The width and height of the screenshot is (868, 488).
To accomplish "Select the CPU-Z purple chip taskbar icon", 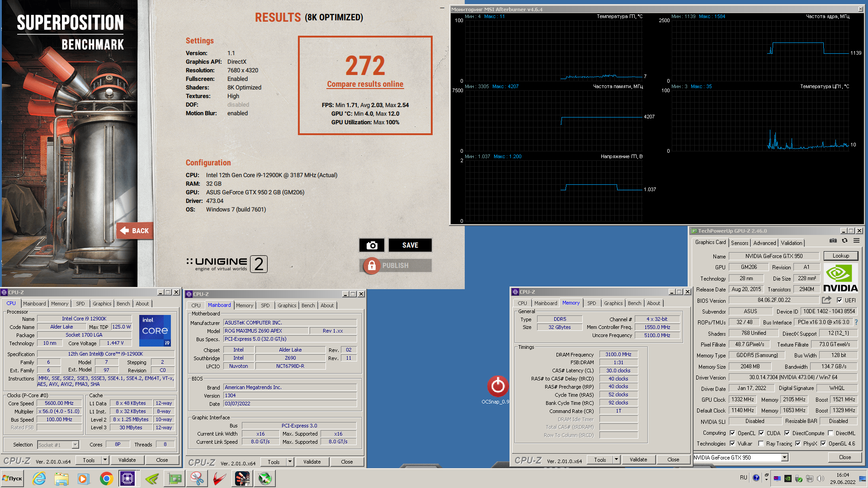I will (x=128, y=479).
